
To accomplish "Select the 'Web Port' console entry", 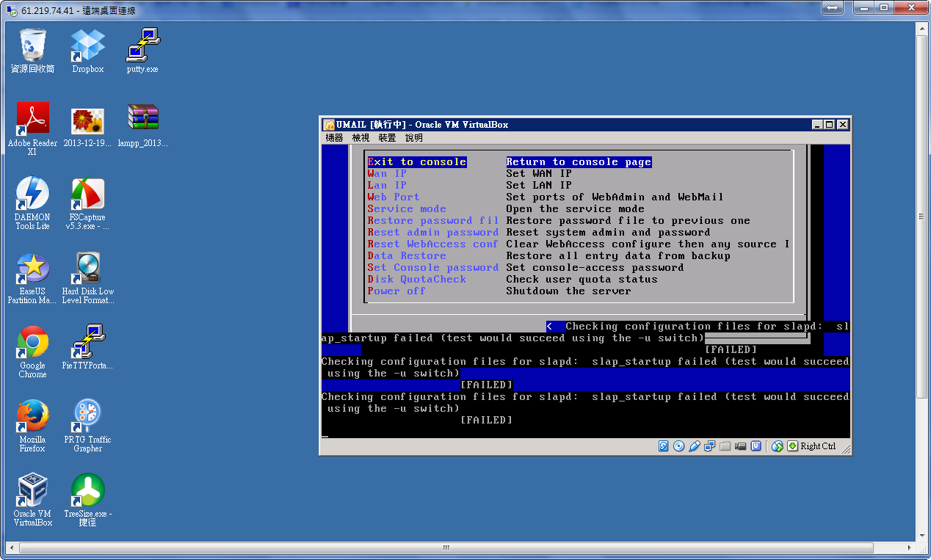I will (x=394, y=197).
